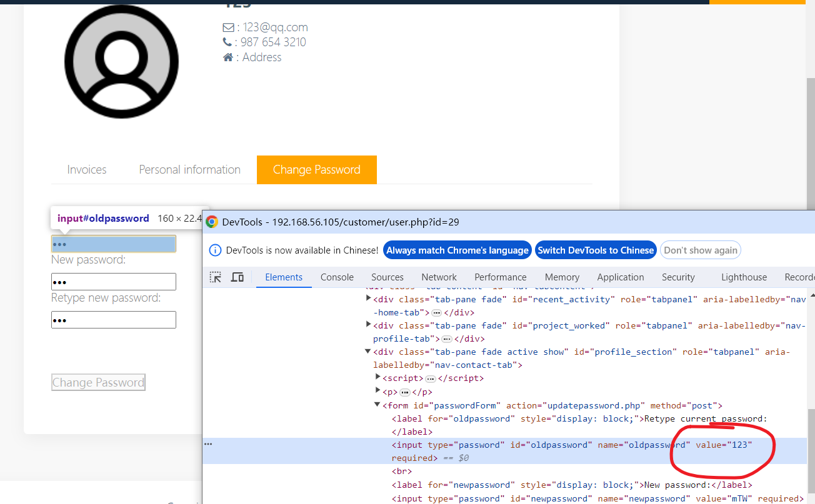815x504 pixels.
Task: Click the phone icon next to 987 654 3210
Action: pos(227,42)
